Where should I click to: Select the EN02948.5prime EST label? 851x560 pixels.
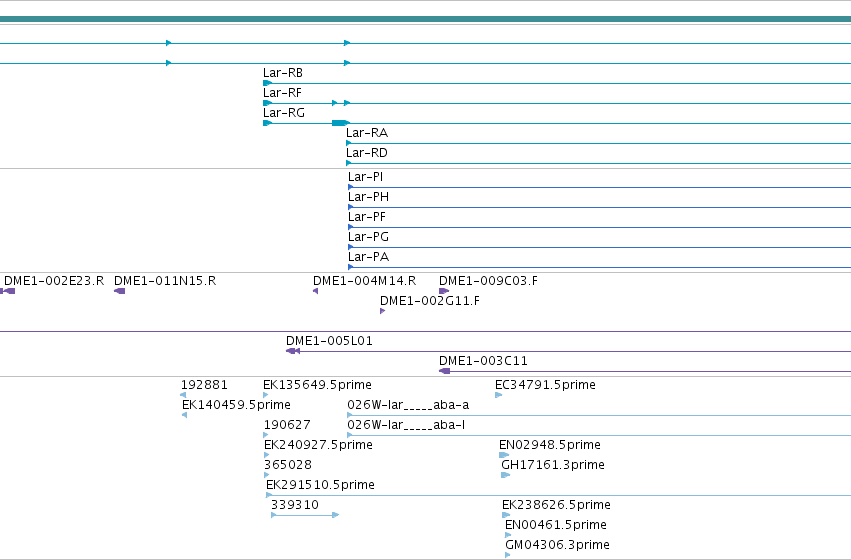(550, 446)
